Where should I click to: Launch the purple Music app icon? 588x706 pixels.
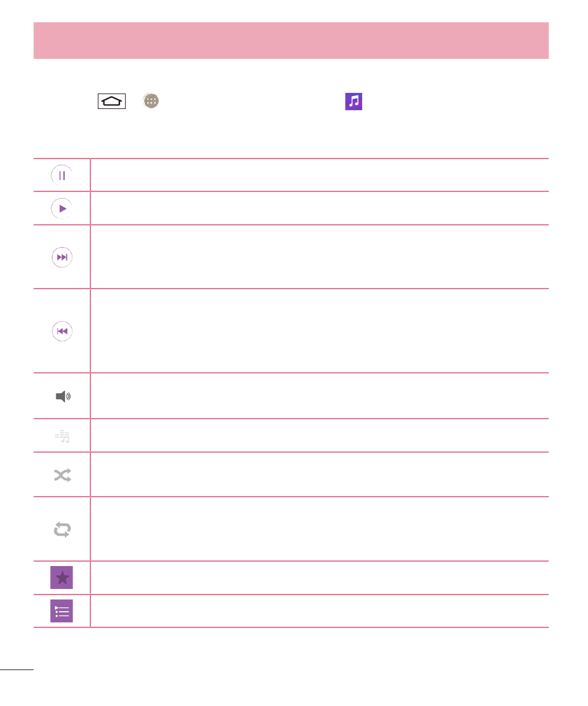[353, 102]
